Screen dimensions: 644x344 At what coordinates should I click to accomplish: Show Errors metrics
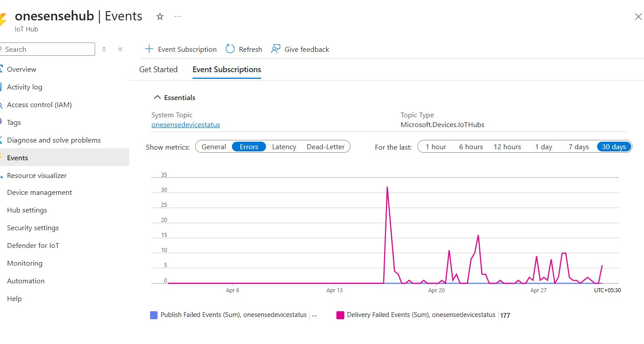pyautogui.click(x=249, y=147)
